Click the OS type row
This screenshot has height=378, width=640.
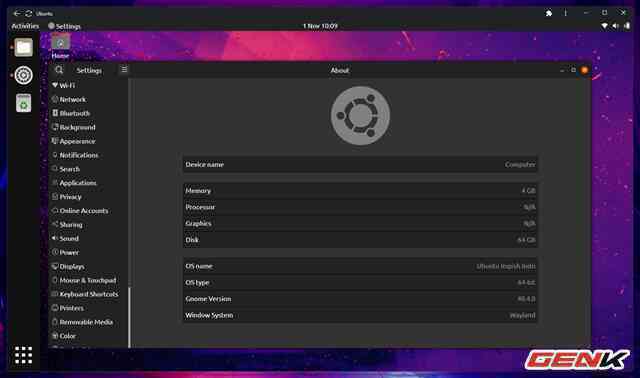point(360,282)
